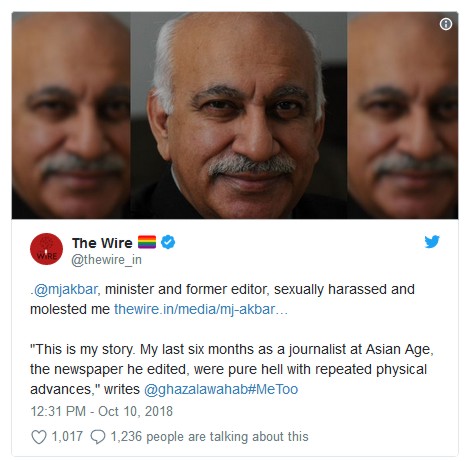Open The Wire account name

(x=102, y=243)
